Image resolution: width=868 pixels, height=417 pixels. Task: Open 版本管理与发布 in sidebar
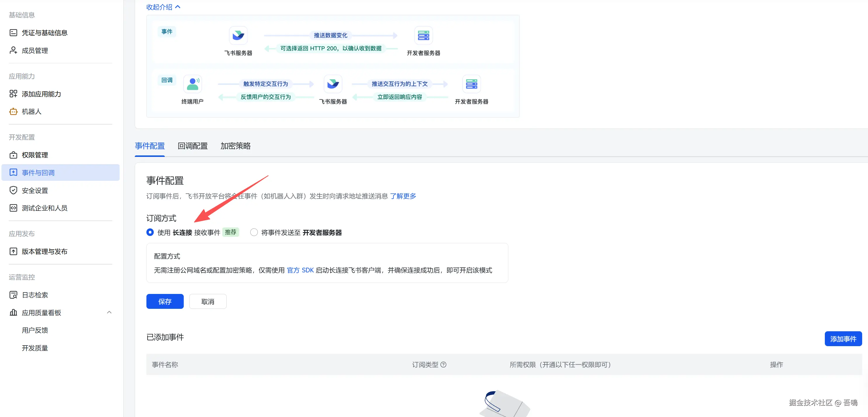(x=44, y=252)
